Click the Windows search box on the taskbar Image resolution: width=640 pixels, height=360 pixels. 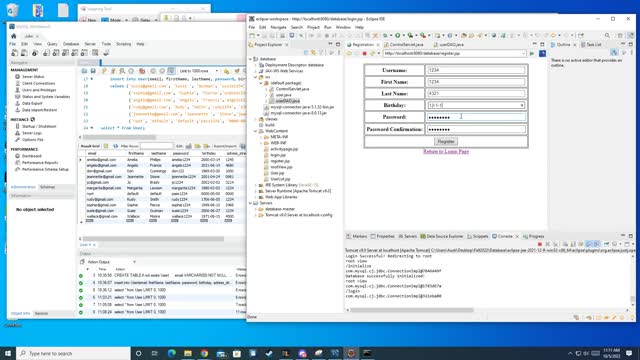(73, 353)
